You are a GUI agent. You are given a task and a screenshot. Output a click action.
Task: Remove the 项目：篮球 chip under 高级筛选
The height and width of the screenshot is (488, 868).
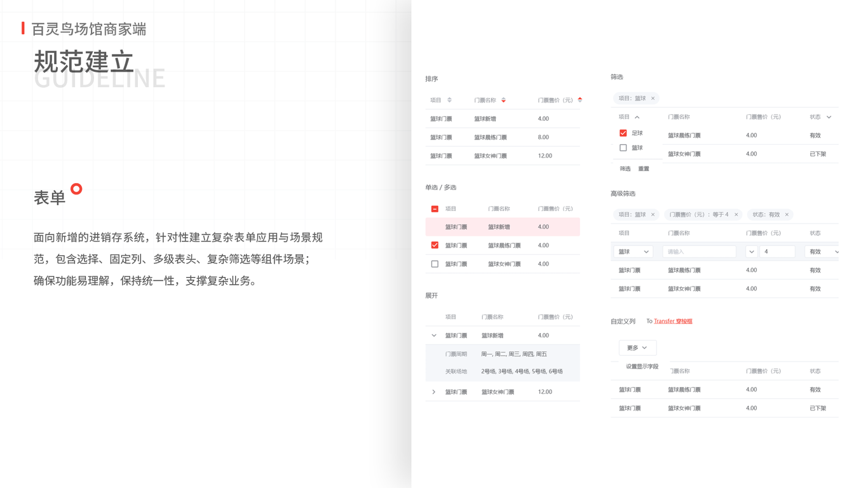653,215
